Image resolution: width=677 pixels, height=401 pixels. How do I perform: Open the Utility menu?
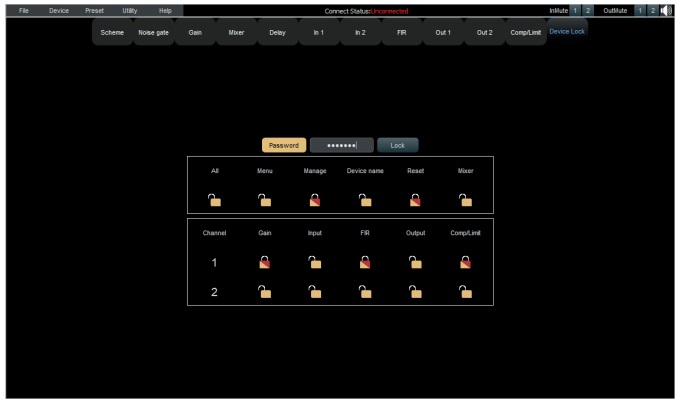[129, 10]
